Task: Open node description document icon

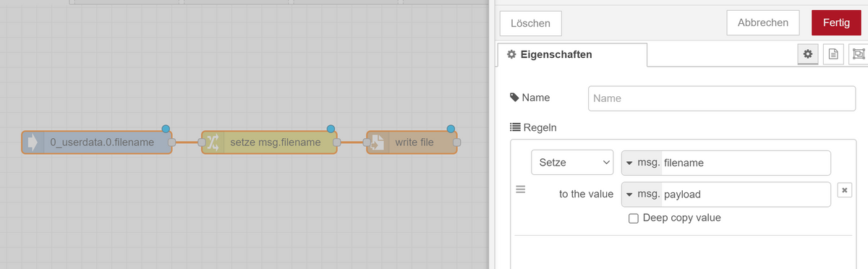Action: click(833, 54)
